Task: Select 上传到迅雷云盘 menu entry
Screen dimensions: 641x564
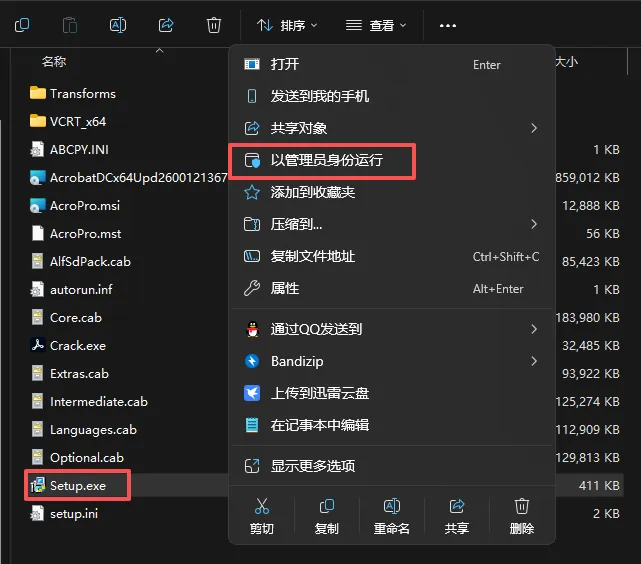Action: point(392,393)
